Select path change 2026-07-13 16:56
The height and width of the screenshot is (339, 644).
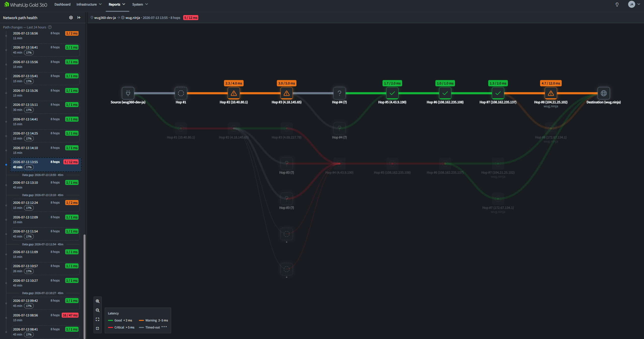[46, 36]
